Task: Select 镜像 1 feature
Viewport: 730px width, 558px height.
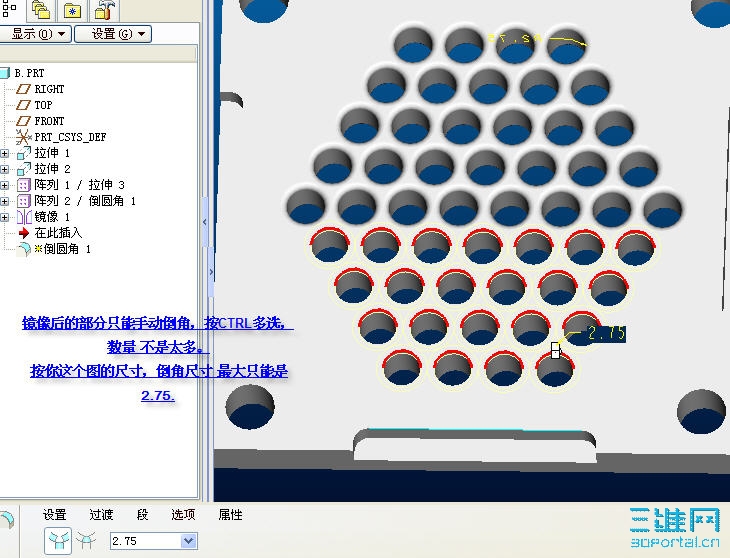Action: (x=52, y=216)
